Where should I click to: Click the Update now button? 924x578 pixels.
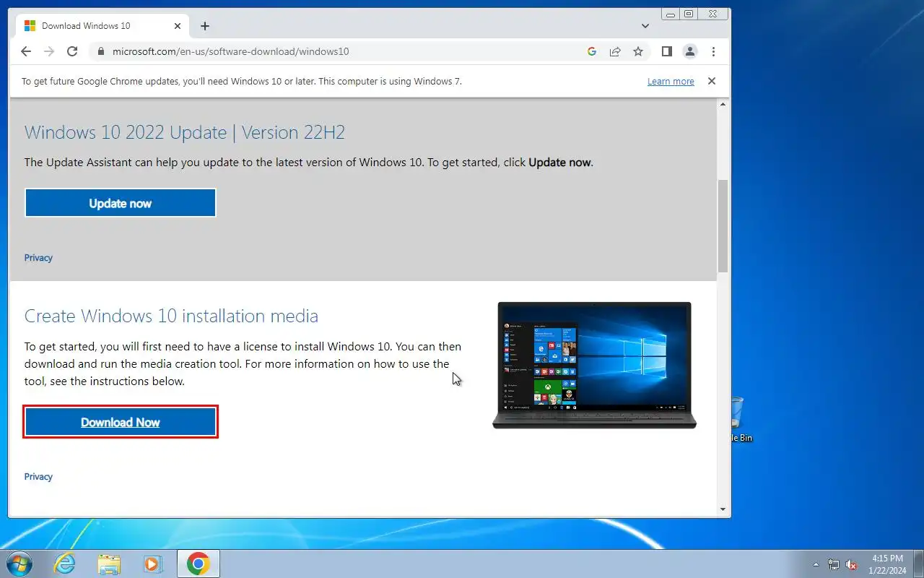point(121,203)
